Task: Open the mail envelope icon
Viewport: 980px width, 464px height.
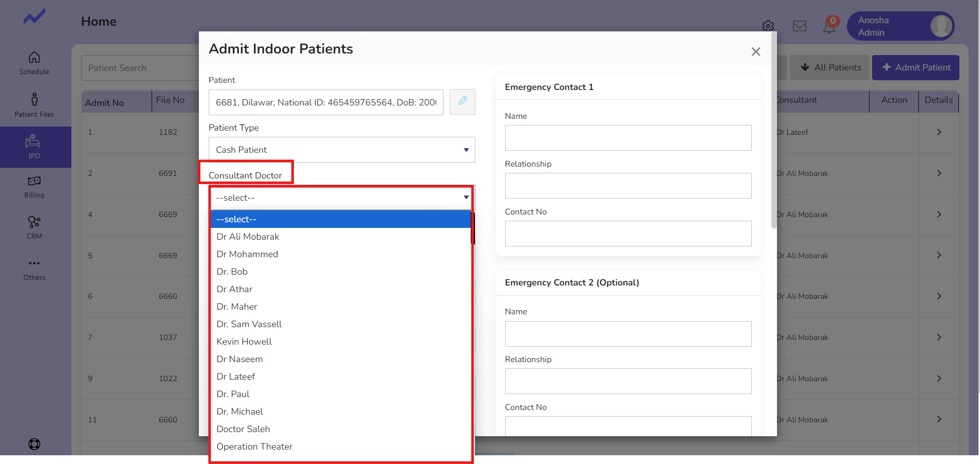Action: pos(799,26)
